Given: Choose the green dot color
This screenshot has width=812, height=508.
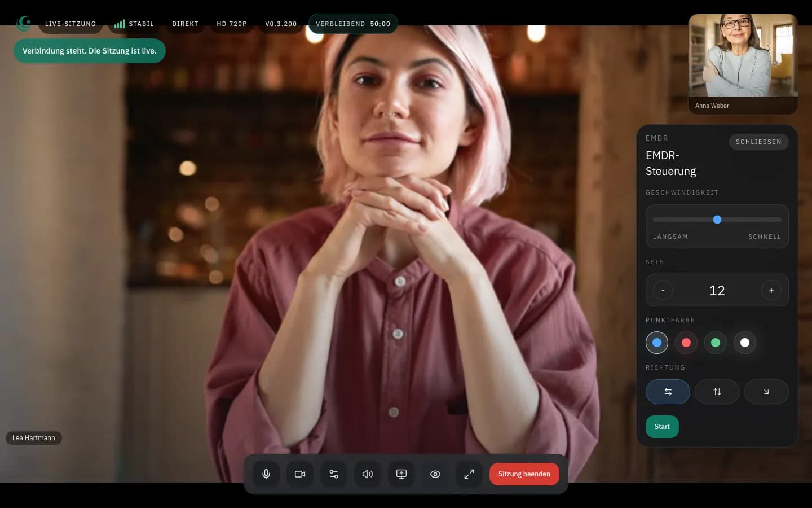Looking at the screenshot, I should coord(716,343).
